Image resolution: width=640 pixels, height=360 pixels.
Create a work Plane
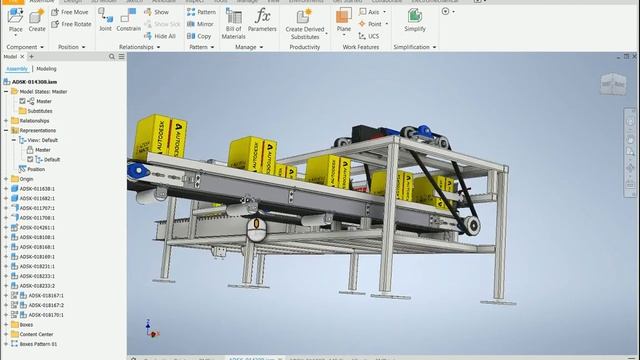click(x=344, y=20)
